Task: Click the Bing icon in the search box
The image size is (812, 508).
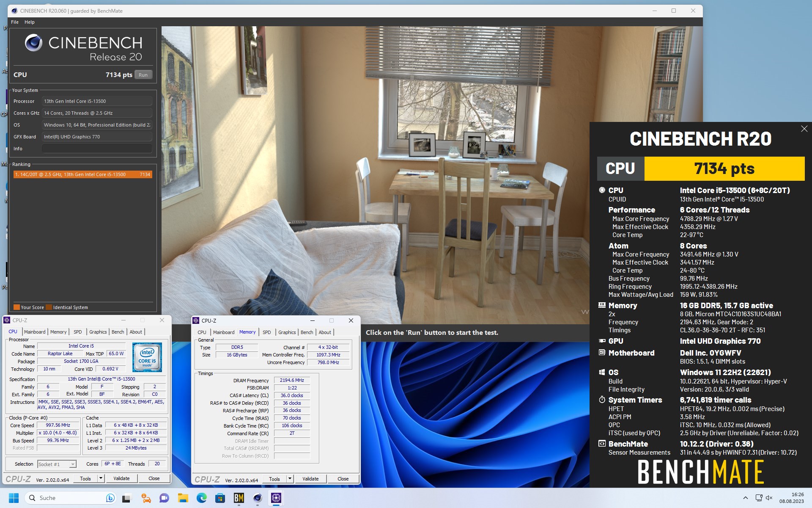Action: click(110, 498)
